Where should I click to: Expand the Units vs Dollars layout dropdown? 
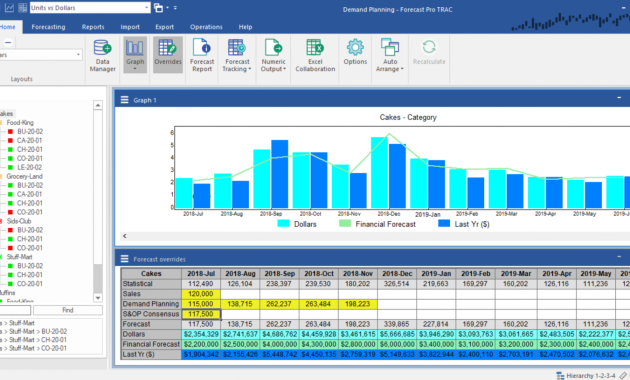click(x=147, y=8)
